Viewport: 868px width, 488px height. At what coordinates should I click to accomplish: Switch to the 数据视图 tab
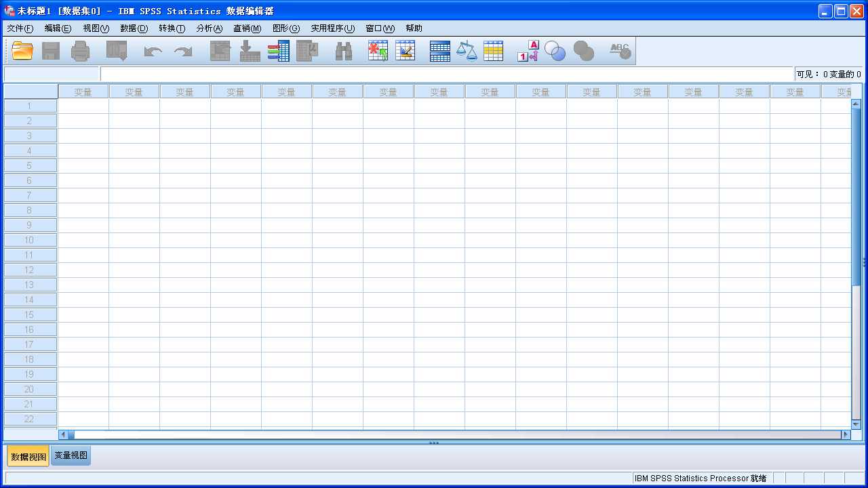(28, 456)
